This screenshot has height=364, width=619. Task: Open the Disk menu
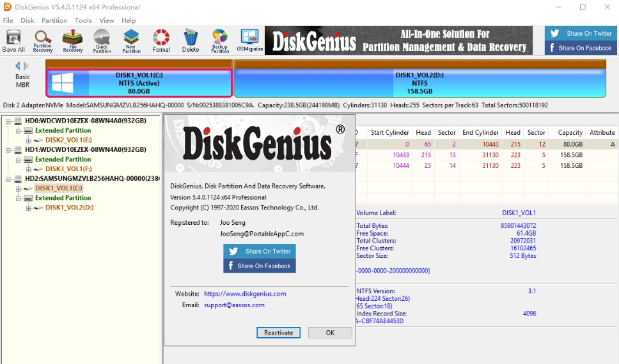tap(27, 20)
